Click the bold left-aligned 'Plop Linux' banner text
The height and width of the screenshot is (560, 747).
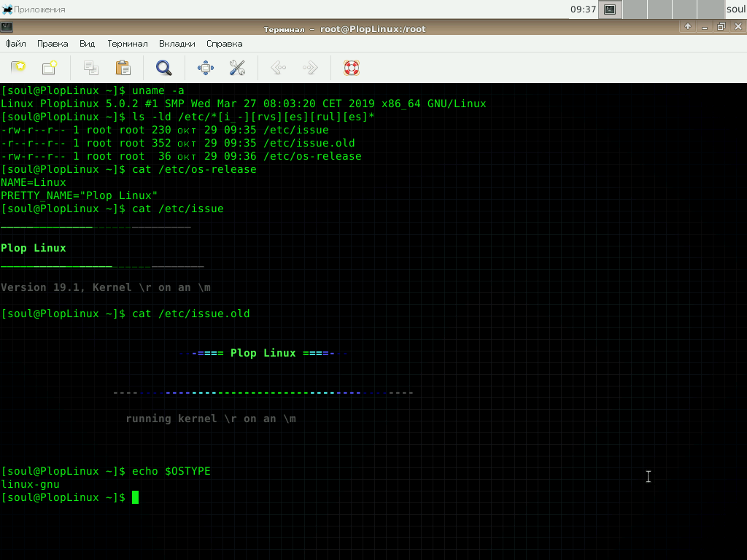pyautogui.click(x=34, y=248)
